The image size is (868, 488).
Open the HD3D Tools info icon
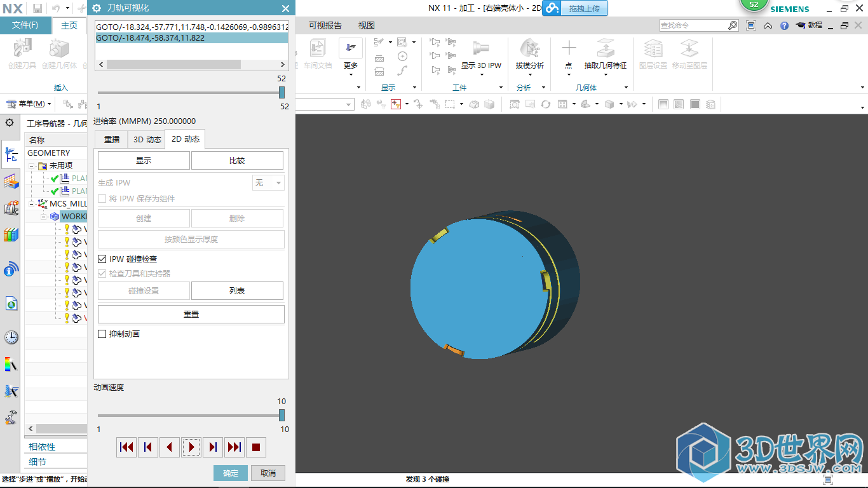click(x=11, y=269)
